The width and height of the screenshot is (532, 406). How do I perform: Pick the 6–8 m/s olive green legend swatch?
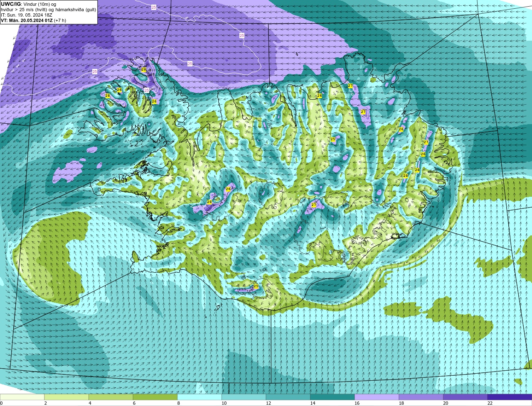(x=155, y=397)
